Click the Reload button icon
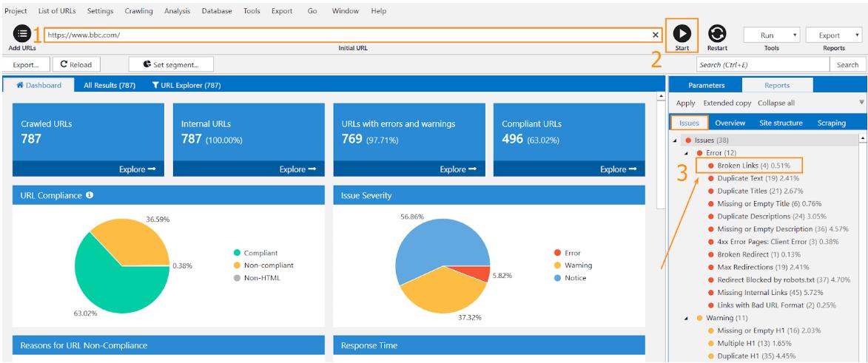Image resolution: width=868 pixels, height=363 pixels. pyautogui.click(x=64, y=64)
